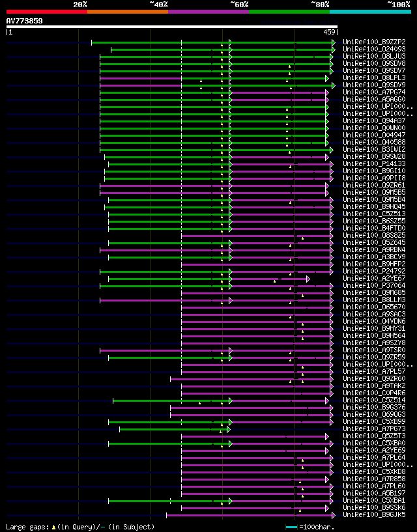Select the UniRef100_Q9ZR59 label
417x532 pixels.
pos(374,357)
